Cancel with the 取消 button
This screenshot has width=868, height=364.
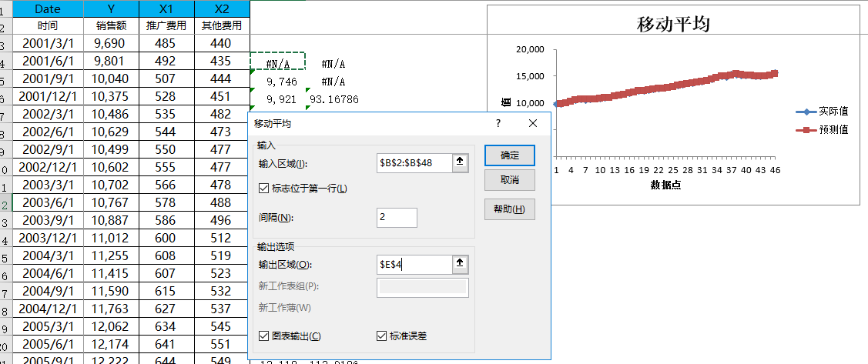click(510, 180)
